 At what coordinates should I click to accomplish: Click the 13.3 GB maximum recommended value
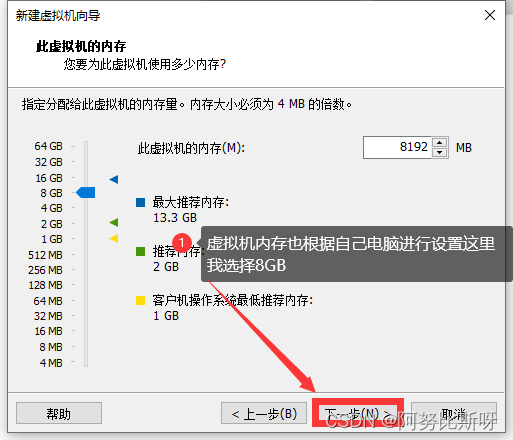point(175,218)
